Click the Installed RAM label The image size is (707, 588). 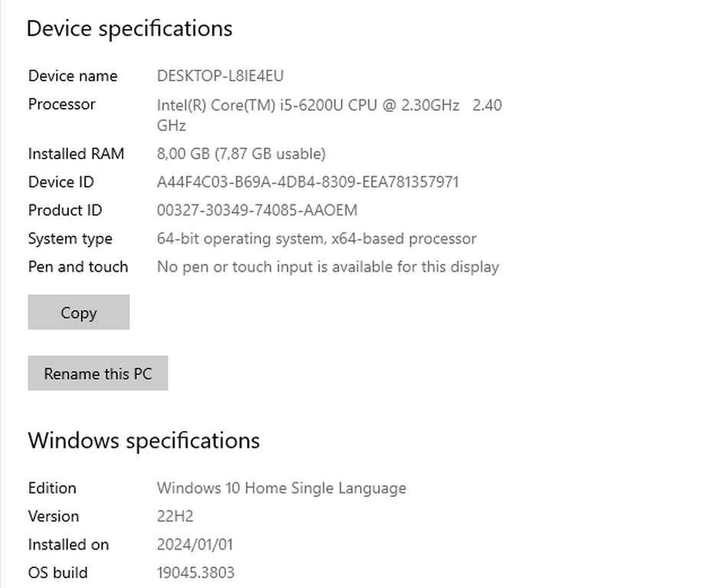pyautogui.click(x=76, y=153)
